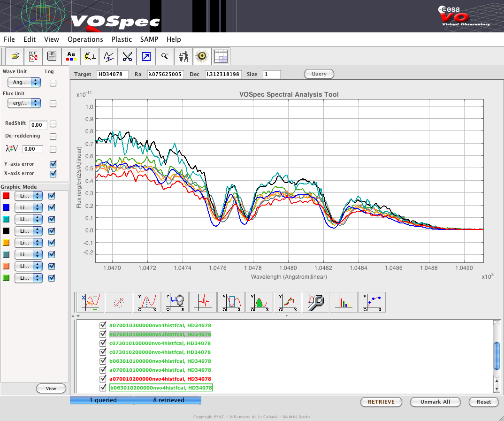
Task: Click the blue arrow export icon
Action: pyautogui.click(x=145, y=57)
